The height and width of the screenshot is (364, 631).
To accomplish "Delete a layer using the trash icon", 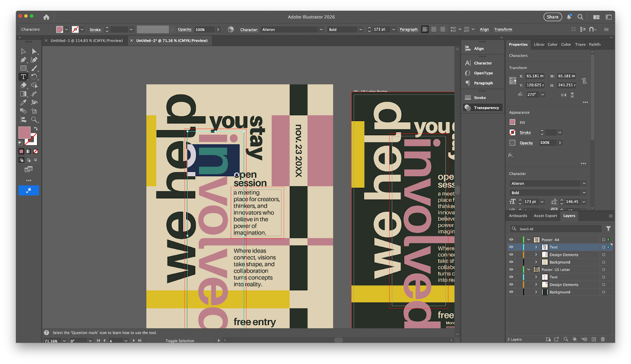I will point(603,339).
